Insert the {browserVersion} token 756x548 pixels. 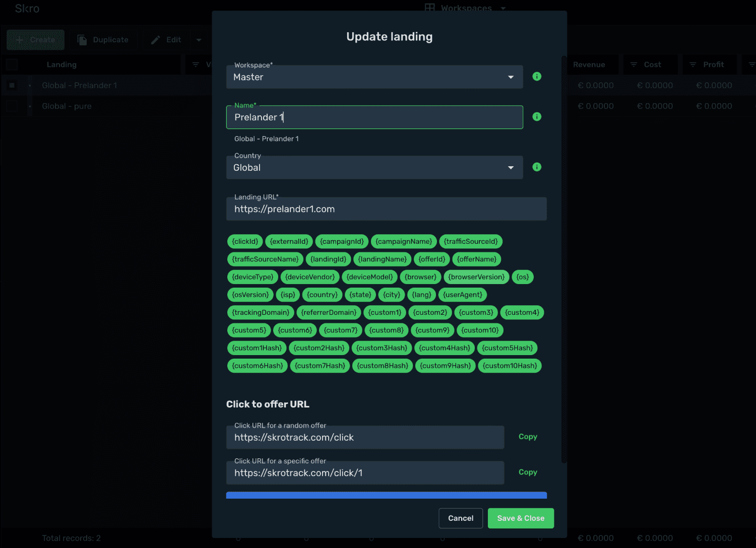(x=476, y=277)
